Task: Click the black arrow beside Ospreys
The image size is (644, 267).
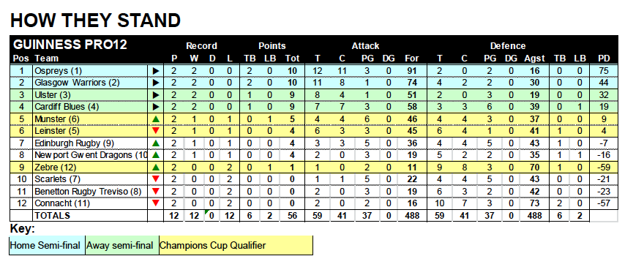Action: point(155,71)
